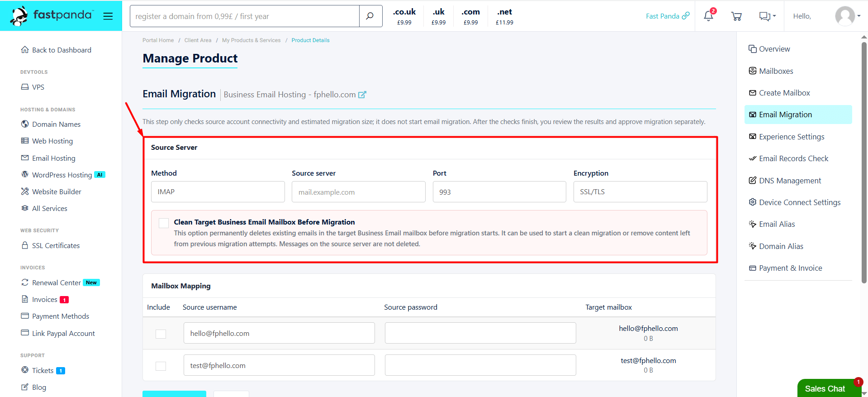
Task: Click source password field for test@fphello.com
Action: (x=480, y=365)
